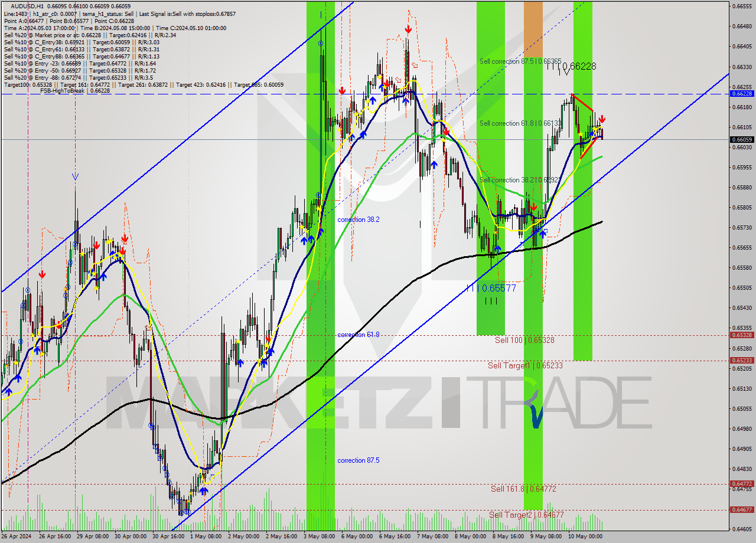Click the red sell arrow above the latest candle
The height and width of the screenshot is (543, 756).
click(601, 119)
